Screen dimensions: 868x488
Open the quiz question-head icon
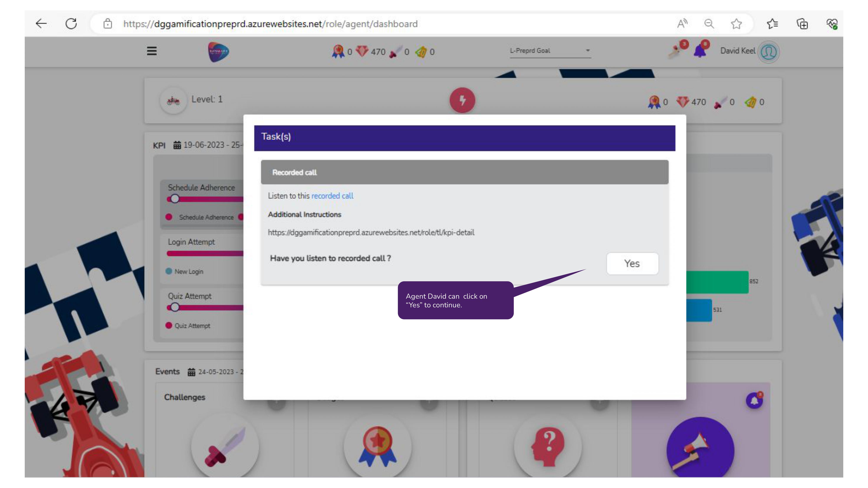[548, 447]
